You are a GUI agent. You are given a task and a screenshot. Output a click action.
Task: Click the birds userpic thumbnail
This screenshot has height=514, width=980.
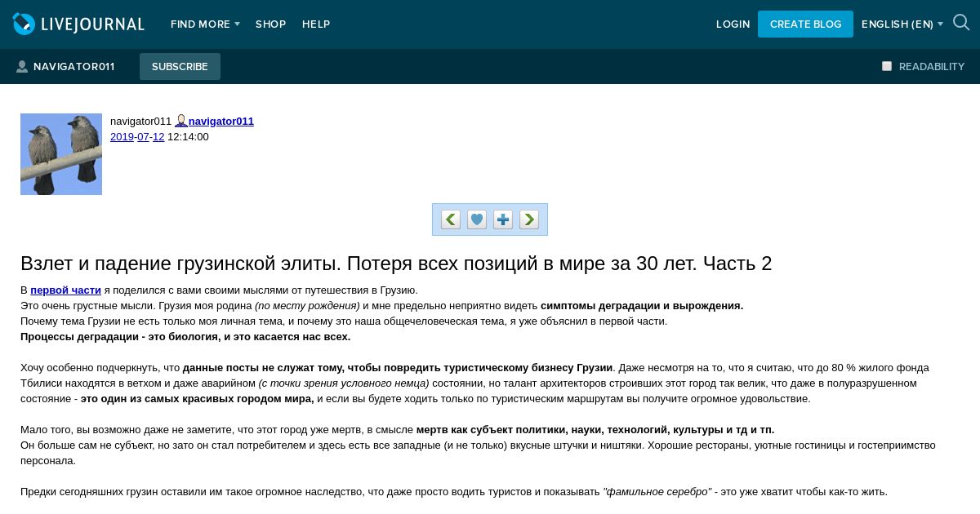click(x=61, y=154)
